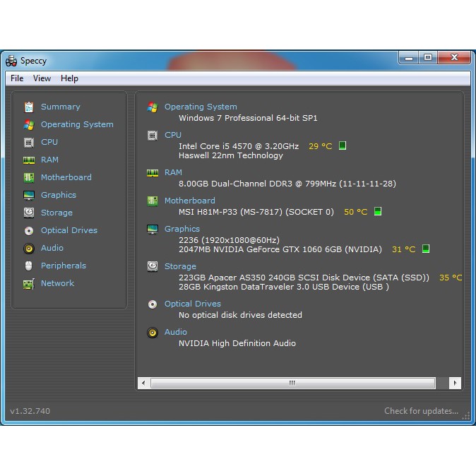The image size is (476, 476).
Task: Click the horizontal scrollbar left arrow
Action: [144, 383]
